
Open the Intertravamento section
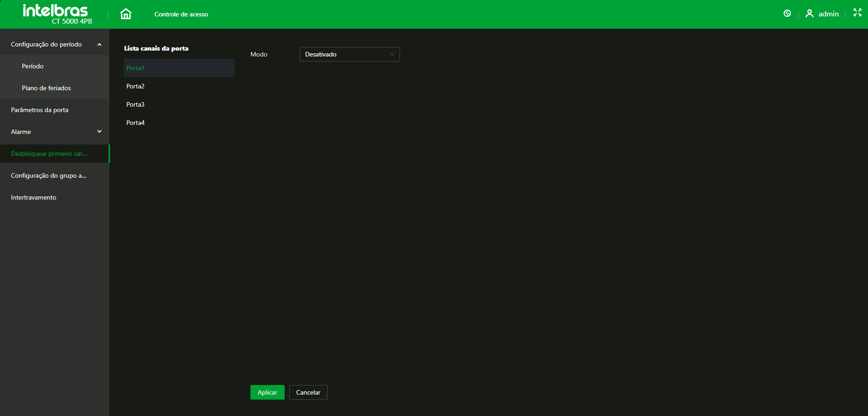click(x=34, y=197)
